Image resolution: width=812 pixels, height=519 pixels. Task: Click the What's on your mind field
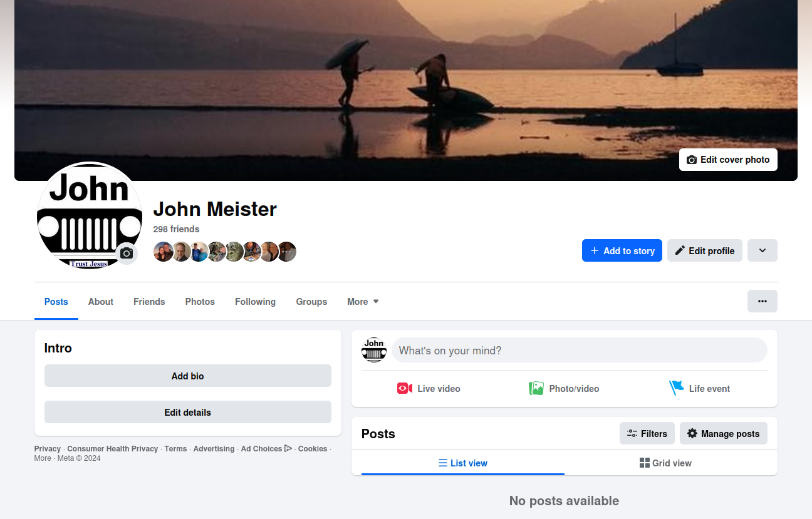tap(579, 351)
